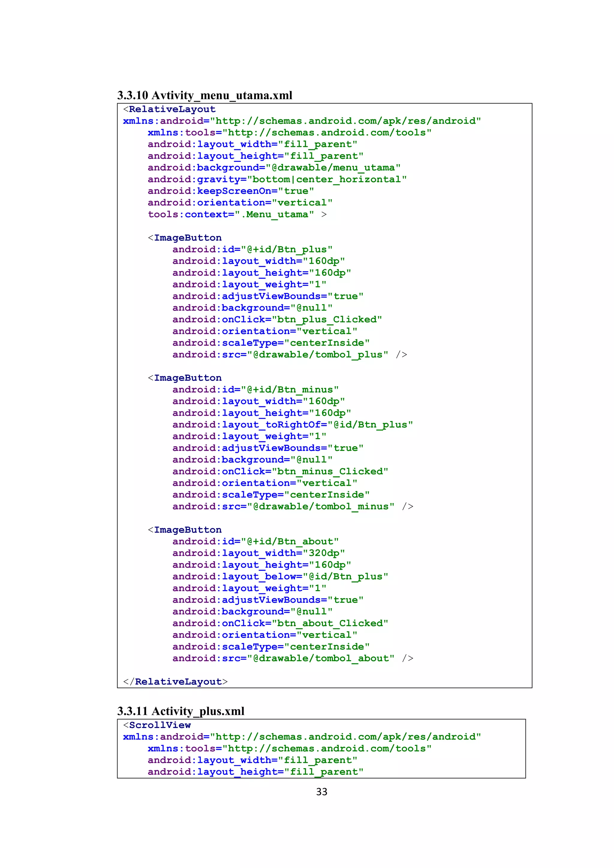
Task: Click the heading "3.3.11 Activity_plus.xml"
Action: (181, 711)
